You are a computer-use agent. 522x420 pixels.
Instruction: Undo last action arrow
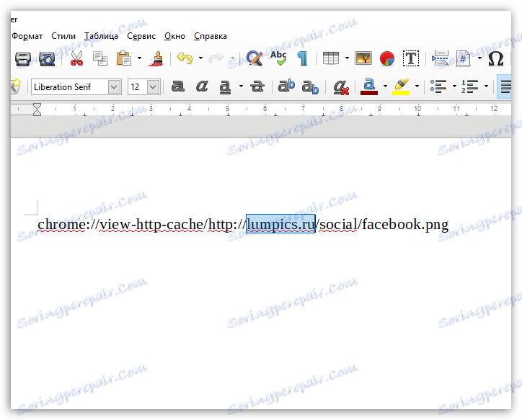coord(185,58)
